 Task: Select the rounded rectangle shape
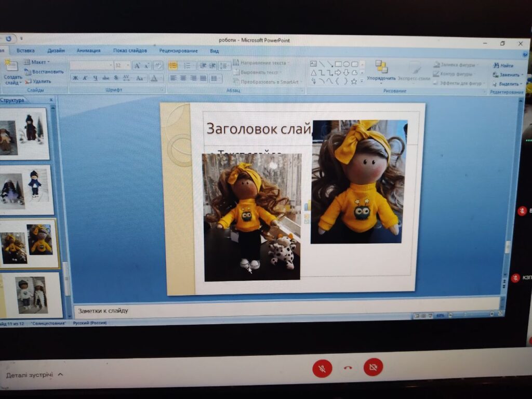[354, 64]
